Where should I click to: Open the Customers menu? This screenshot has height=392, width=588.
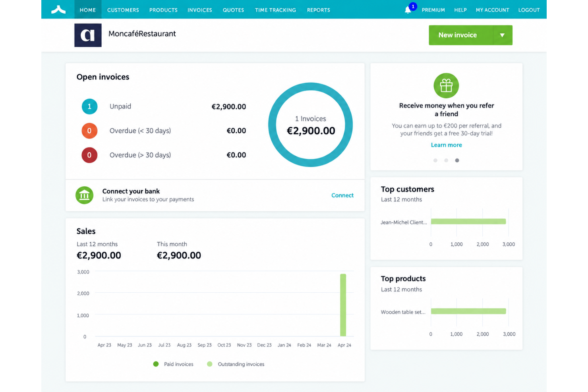point(123,10)
